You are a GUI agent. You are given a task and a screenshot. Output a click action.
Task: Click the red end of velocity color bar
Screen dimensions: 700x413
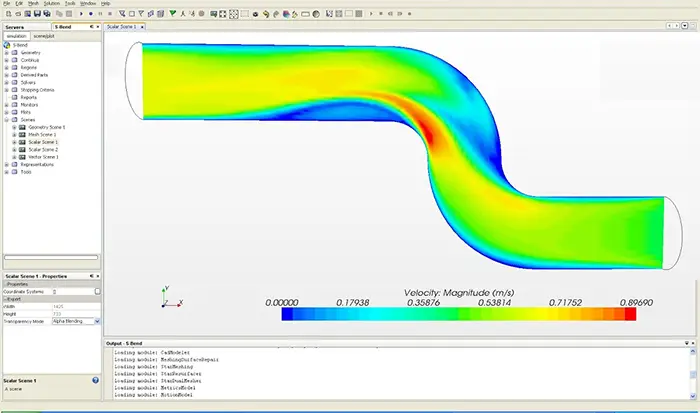(628, 314)
